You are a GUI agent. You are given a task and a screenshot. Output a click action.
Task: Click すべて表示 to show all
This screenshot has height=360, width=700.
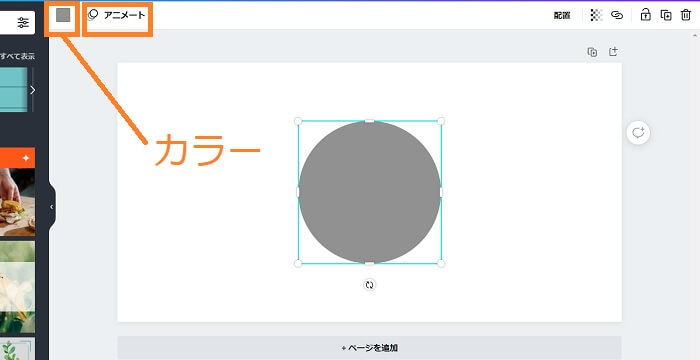[17, 56]
